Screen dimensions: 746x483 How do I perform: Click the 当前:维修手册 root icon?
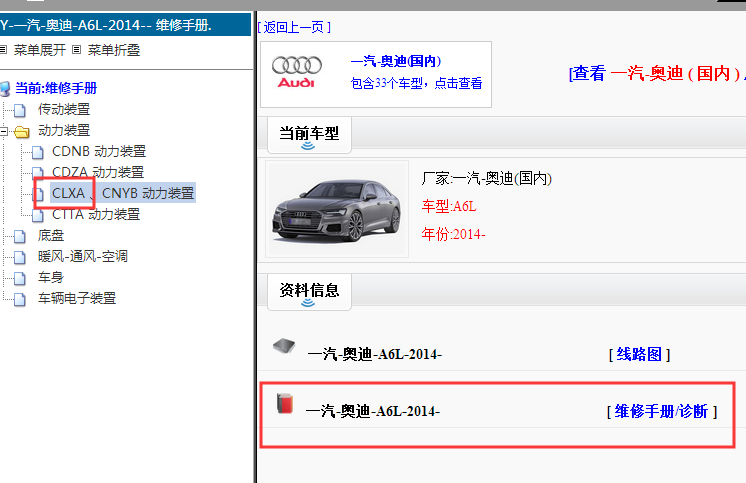point(5,89)
